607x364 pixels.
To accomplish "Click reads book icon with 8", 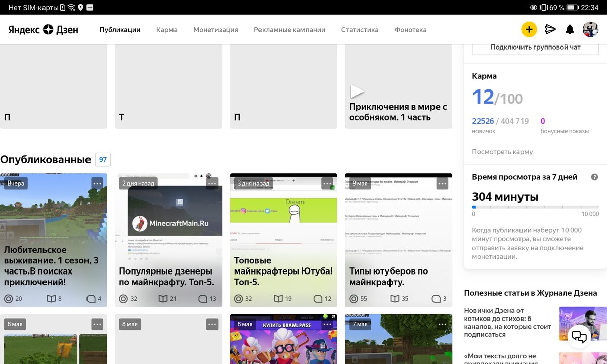I will pos(51,299).
